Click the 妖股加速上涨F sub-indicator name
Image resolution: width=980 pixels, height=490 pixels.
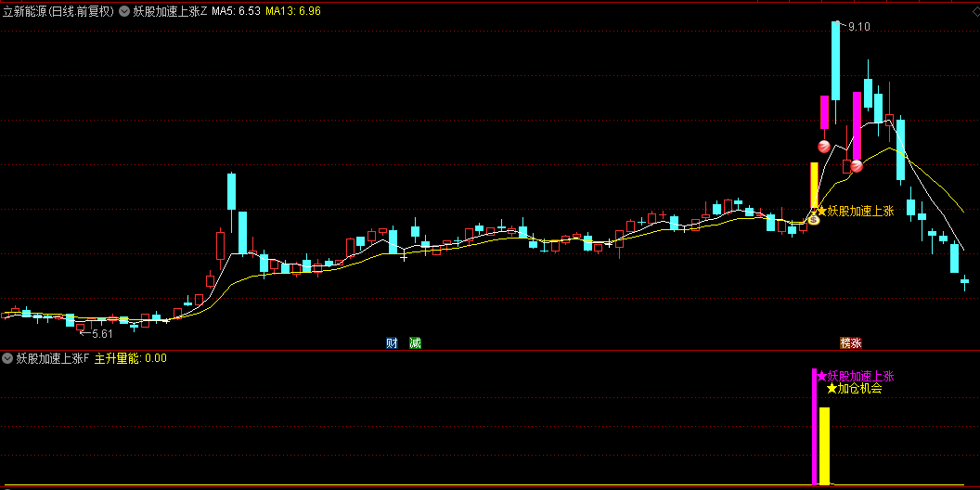(53, 358)
